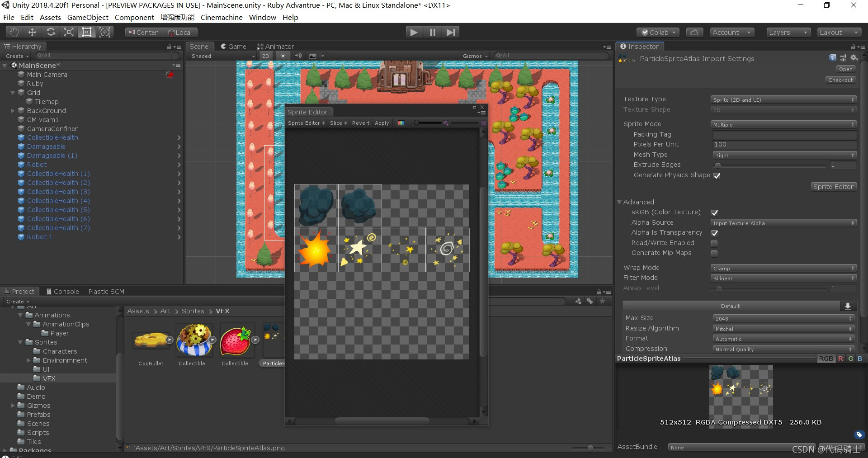Select the Move tool
This screenshot has height=458, width=868.
click(32, 32)
